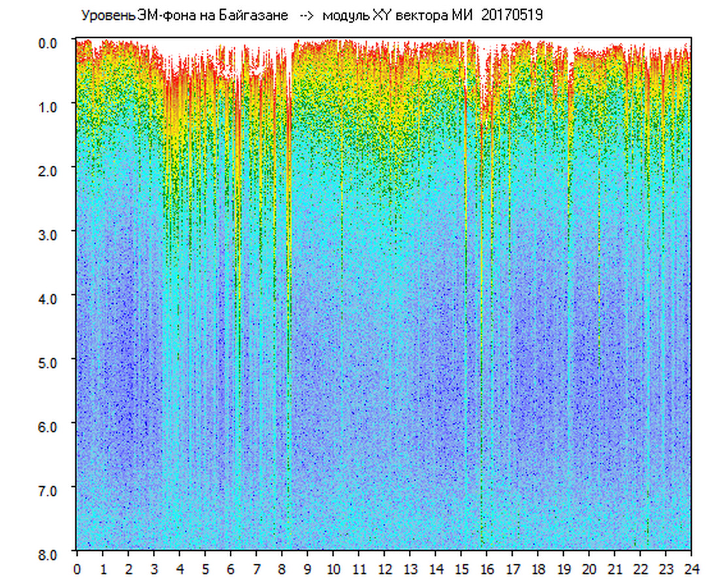
Task: Click the 6.0 y-axis label
Action: tap(50, 426)
